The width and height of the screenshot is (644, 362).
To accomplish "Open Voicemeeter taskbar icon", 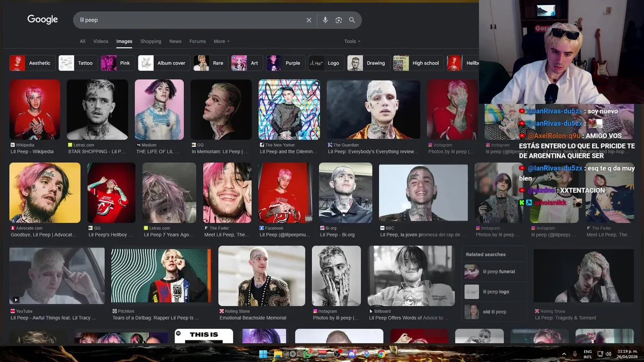I will tap(322, 354).
